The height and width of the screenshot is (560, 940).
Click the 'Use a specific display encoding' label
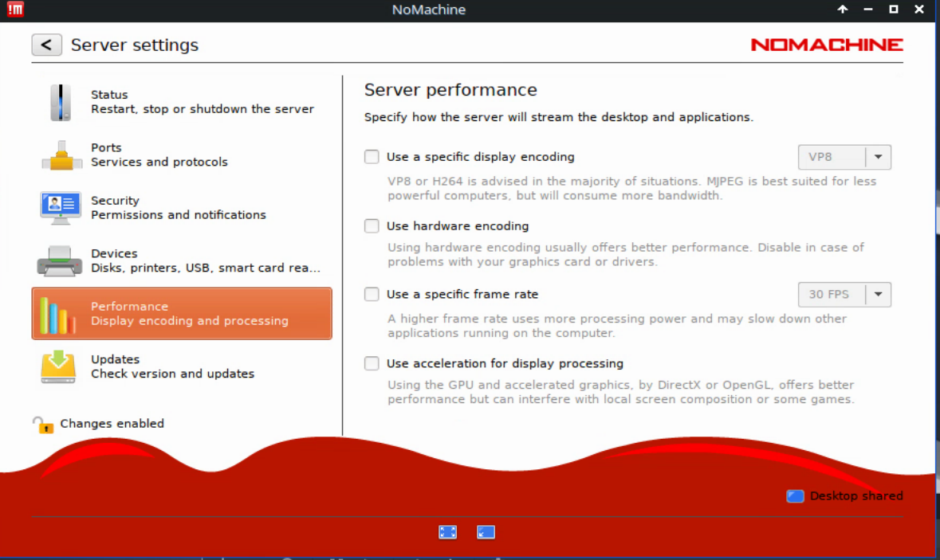(480, 157)
